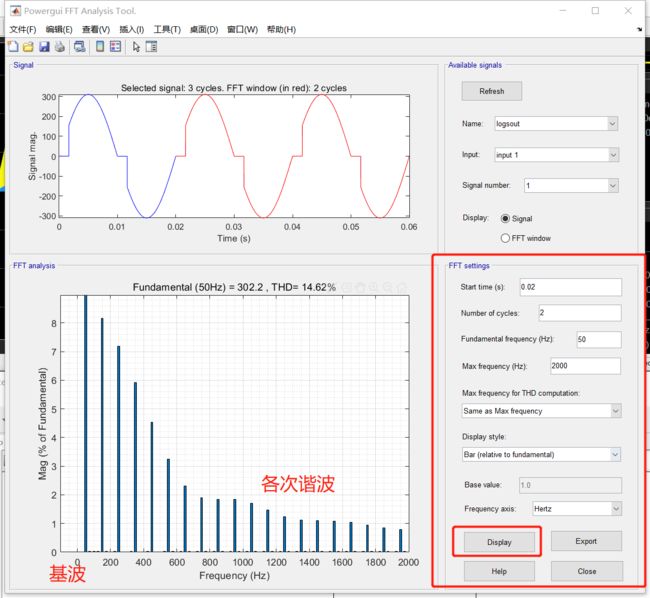650x598 pixels.
Task: Click the red FFT window part of the signal plot
Action: (291, 156)
